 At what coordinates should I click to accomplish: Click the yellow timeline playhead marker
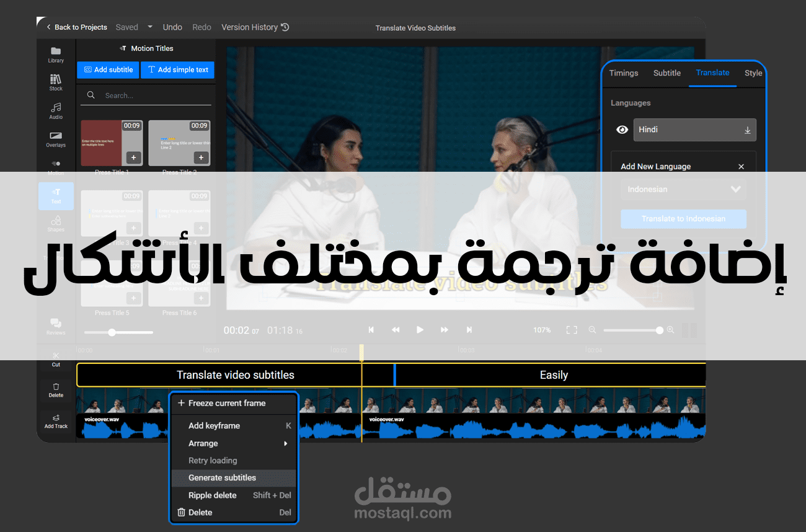pos(361,352)
